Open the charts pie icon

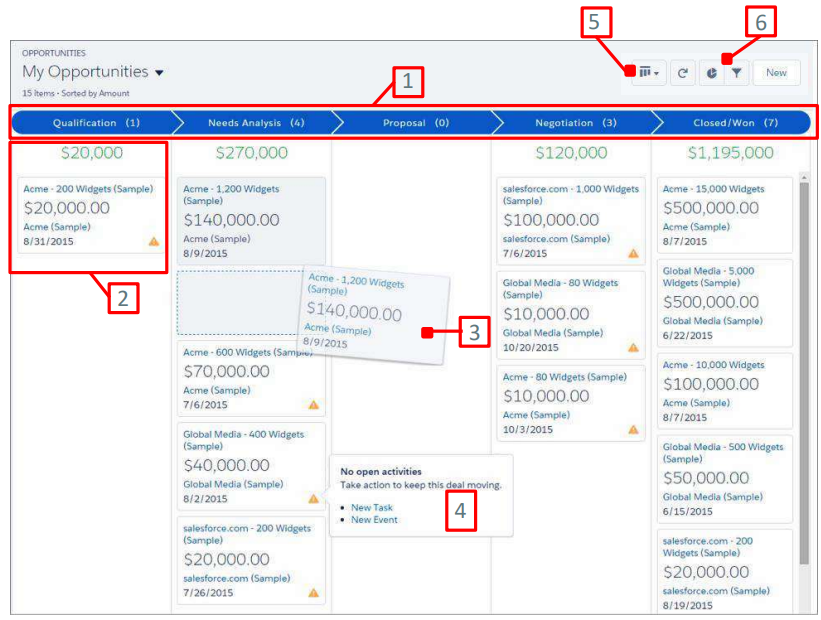[x=712, y=72]
